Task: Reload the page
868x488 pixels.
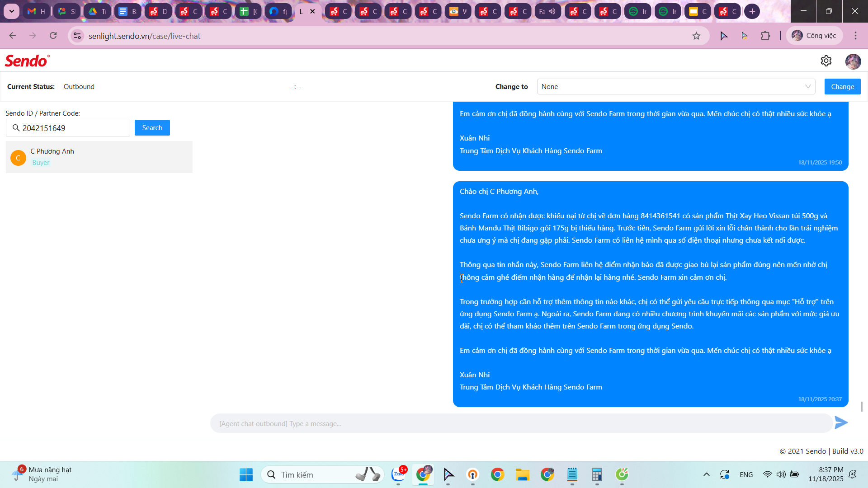Action: (x=53, y=36)
